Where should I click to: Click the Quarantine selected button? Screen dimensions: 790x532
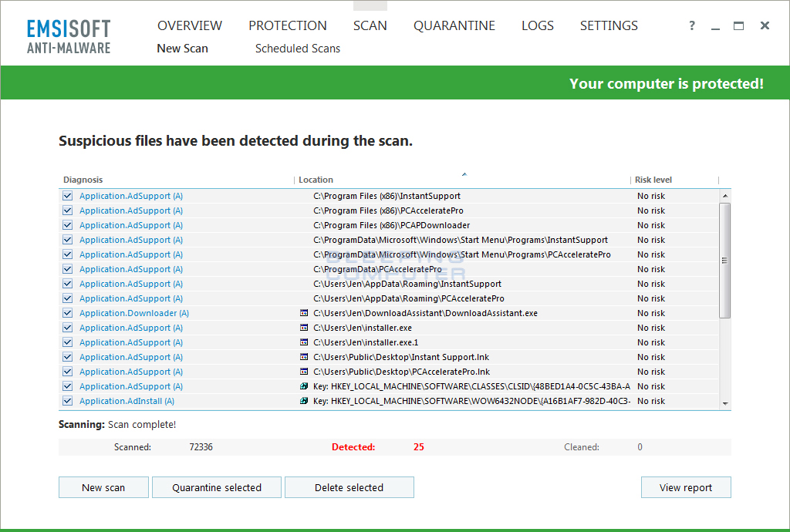click(216, 487)
